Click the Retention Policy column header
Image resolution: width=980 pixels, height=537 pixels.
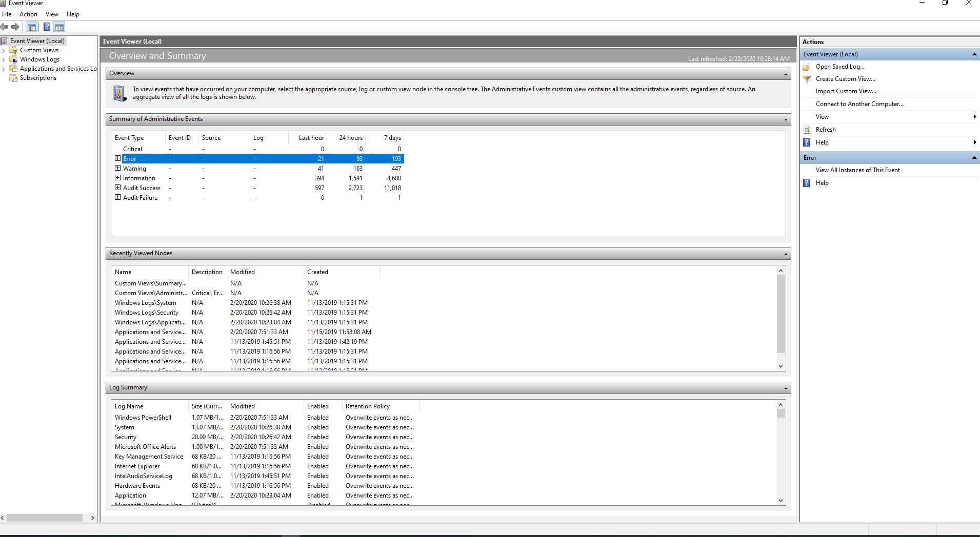coord(381,406)
